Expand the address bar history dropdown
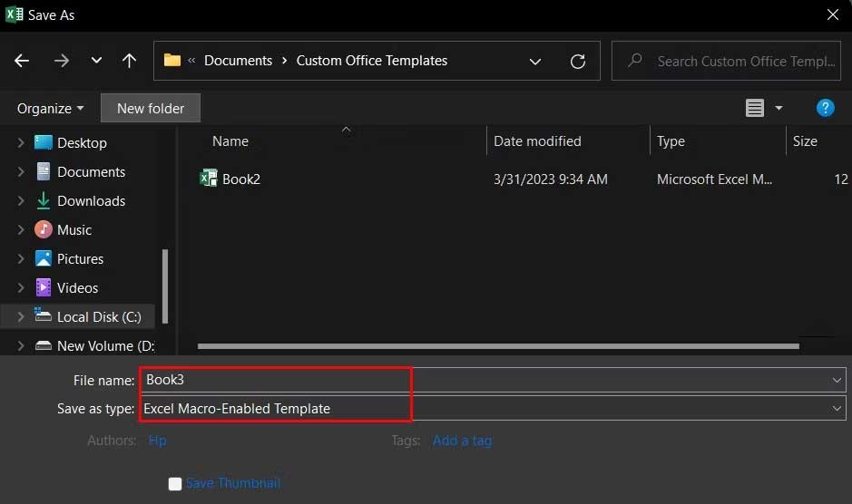The image size is (852, 504). [x=535, y=62]
